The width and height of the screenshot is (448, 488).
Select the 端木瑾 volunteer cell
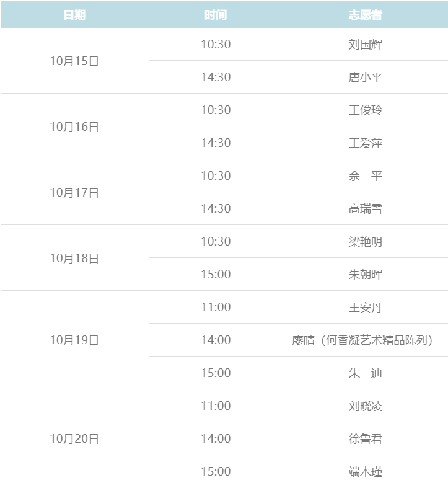click(365, 472)
